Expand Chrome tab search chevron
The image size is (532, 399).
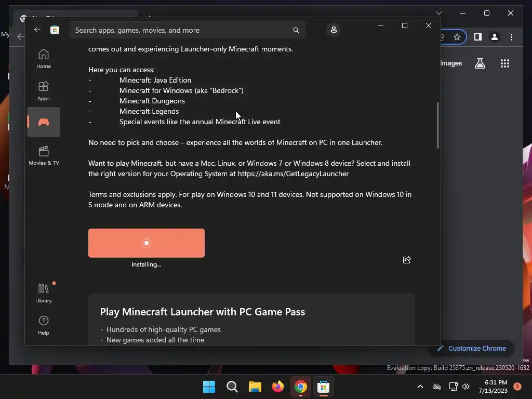[x=438, y=13]
